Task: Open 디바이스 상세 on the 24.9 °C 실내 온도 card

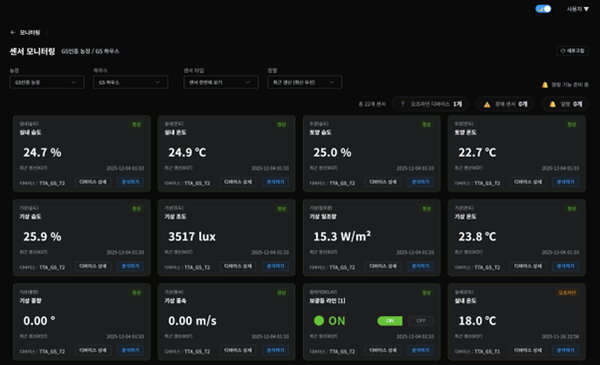Action: 238,182
